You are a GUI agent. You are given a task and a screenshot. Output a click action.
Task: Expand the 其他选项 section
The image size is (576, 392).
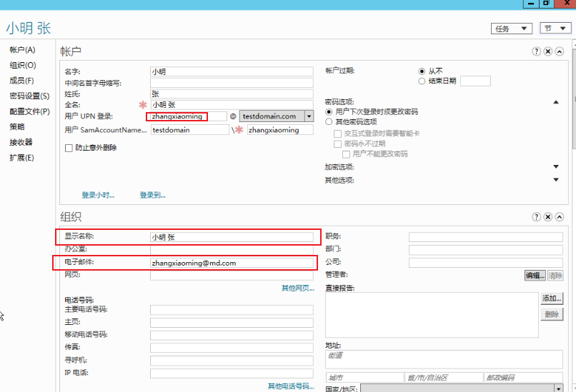556,180
